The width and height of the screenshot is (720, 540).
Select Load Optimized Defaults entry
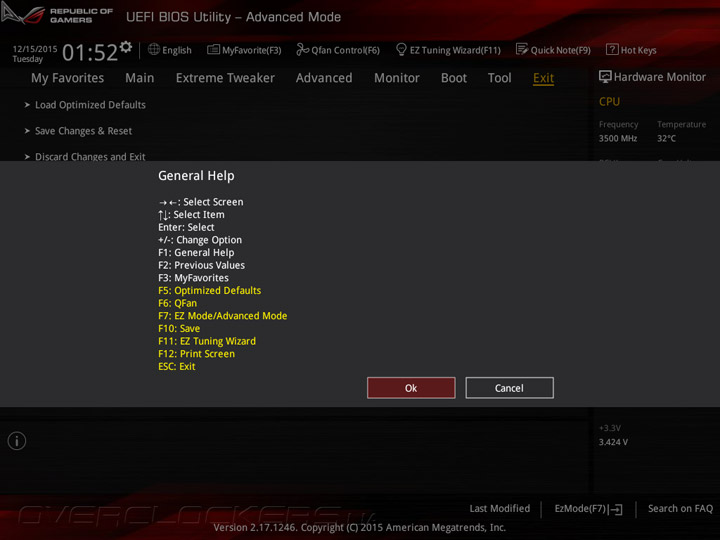point(90,105)
